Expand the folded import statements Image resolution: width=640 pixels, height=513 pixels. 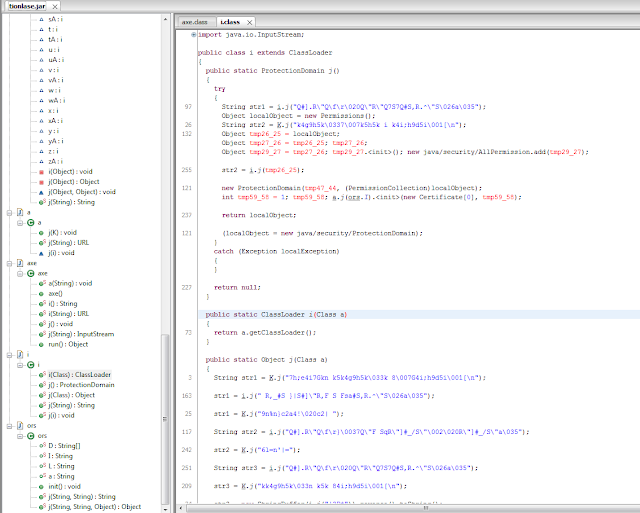(193, 35)
